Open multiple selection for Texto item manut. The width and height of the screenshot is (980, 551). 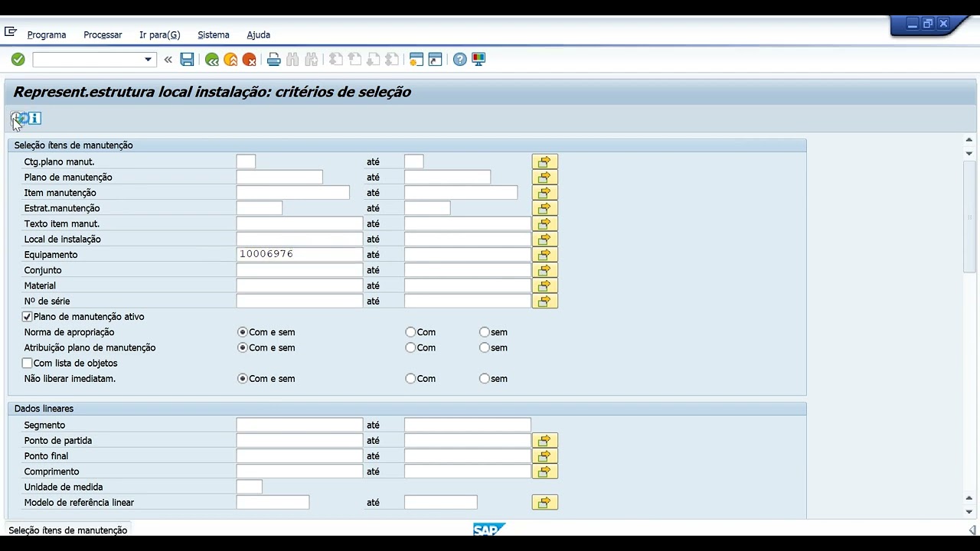point(544,223)
